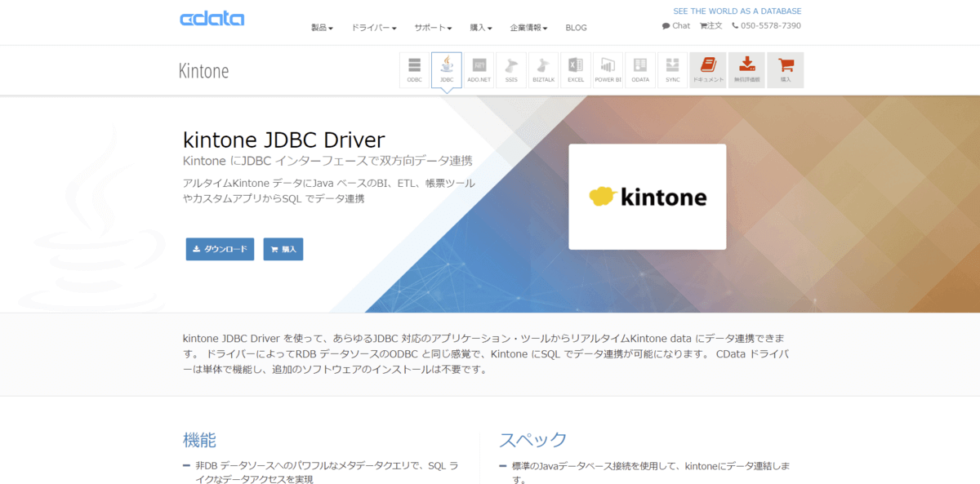
Task: Expand the ドライバー menu
Action: click(x=374, y=28)
